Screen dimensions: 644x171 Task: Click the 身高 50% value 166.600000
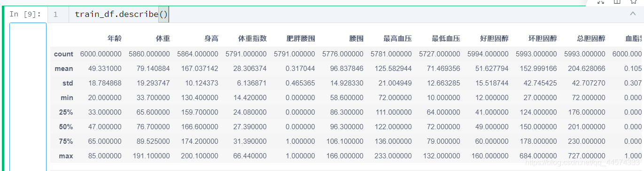[x=200, y=127]
